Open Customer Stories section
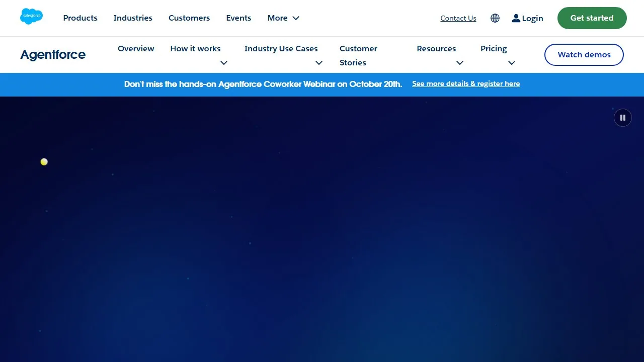 358,55
